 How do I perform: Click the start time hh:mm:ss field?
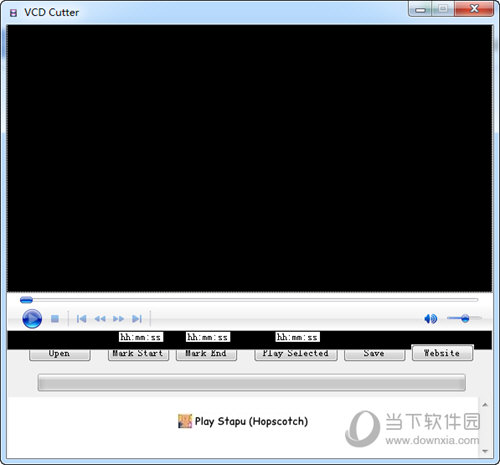coord(141,337)
